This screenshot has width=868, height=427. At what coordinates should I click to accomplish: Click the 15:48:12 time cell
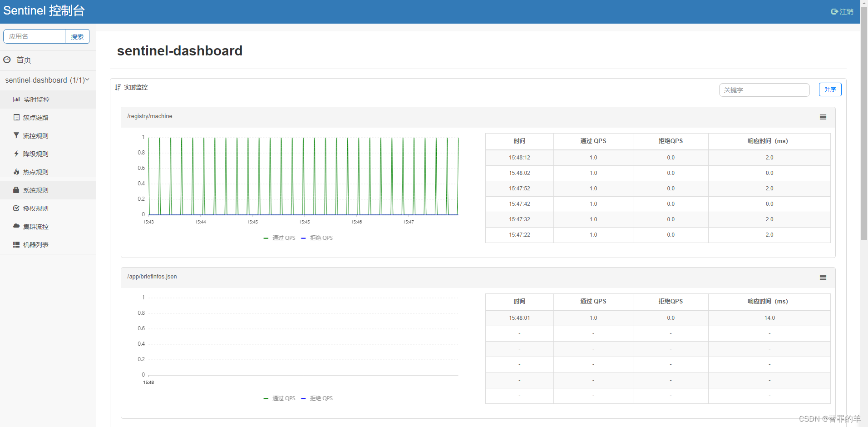(519, 158)
